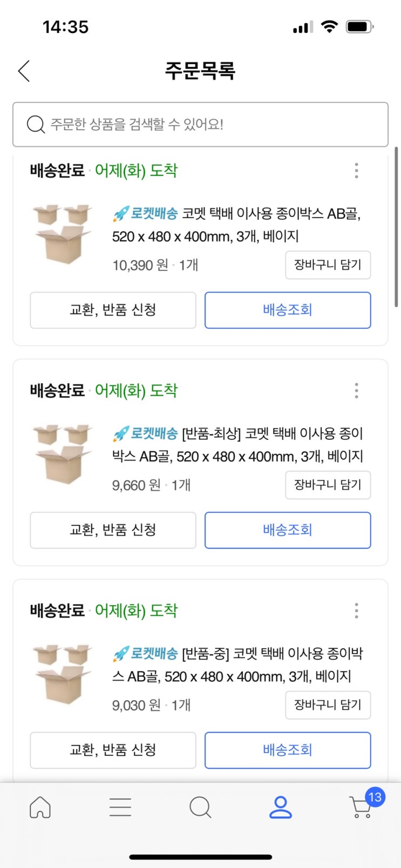Open more options for the 9,660원 order
401x868 pixels.
356,390
